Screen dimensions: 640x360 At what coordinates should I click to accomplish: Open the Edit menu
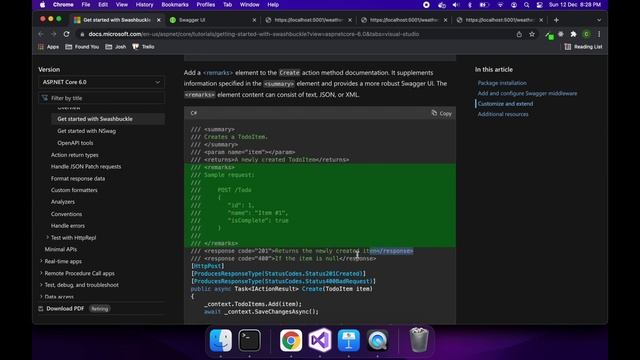103,5
